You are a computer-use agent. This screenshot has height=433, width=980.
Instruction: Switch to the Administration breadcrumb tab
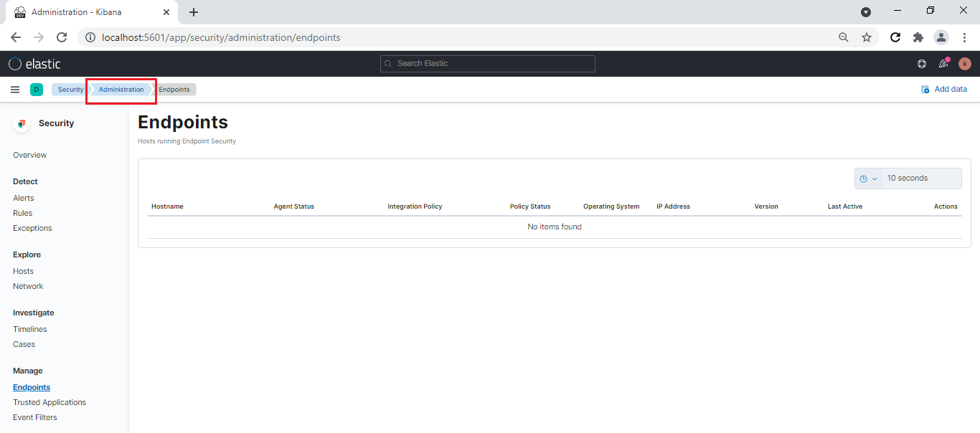[121, 89]
